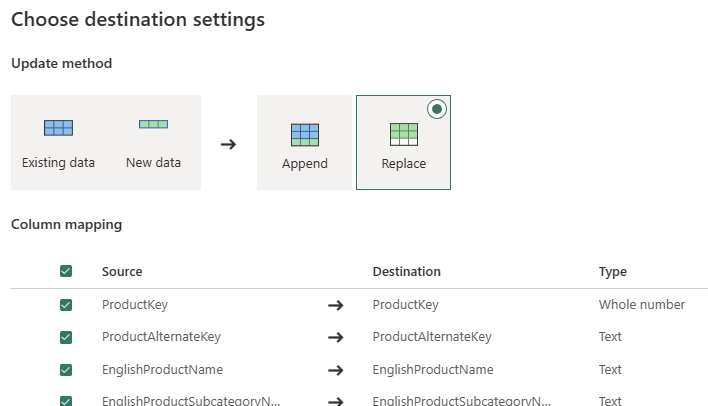The width and height of the screenshot is (708, 406).
Task: Open the EnglishProductName Text type dropdown
Action: tap(610, 370)
